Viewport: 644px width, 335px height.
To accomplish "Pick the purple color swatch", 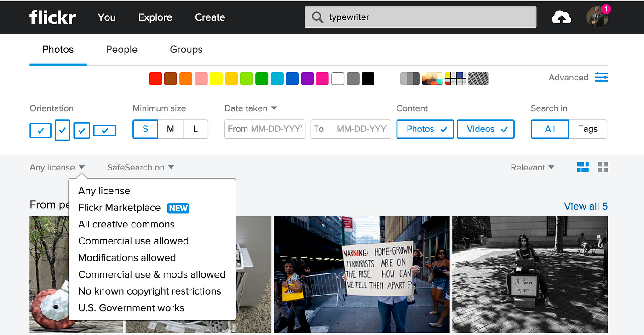I will click(307, 79).
